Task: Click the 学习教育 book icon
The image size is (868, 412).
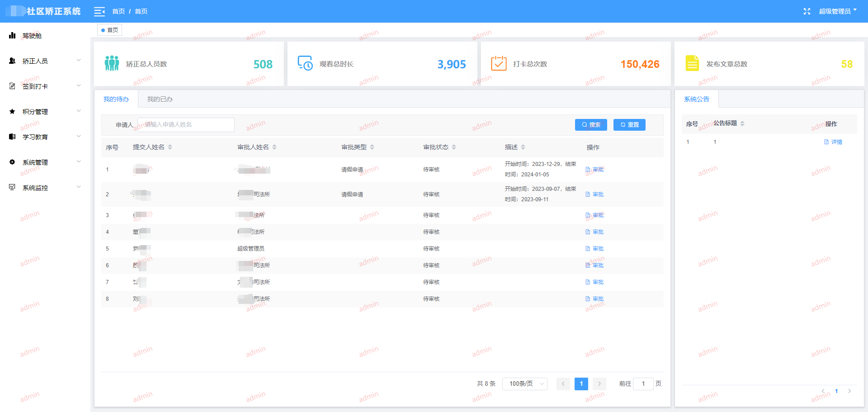Action: click(x=12, y=137)
